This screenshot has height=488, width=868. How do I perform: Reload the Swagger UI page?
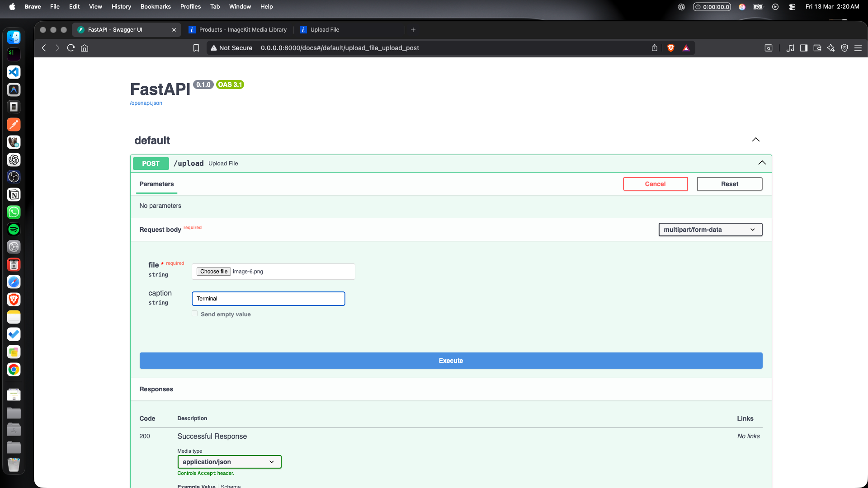[x=71, y=48]
